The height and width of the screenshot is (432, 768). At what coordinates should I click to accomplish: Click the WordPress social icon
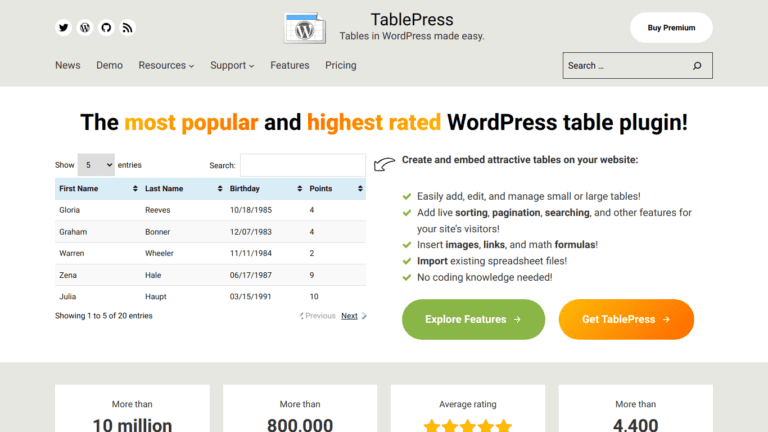(x=85, y=28)
